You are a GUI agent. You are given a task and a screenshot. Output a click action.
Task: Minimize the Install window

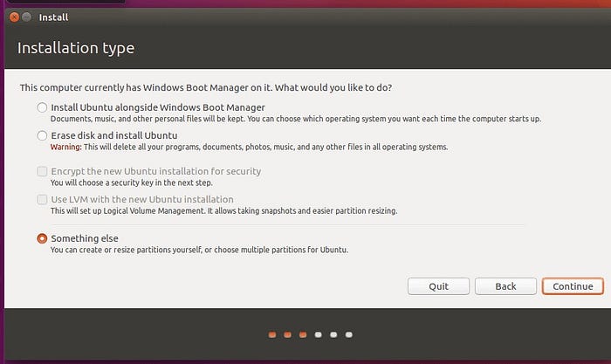26,17
